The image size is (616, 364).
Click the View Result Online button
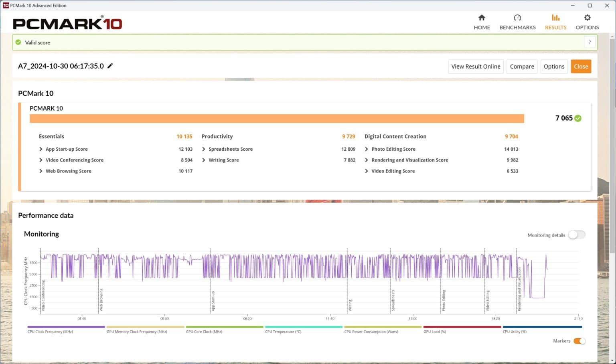click(x=476, y=67)
